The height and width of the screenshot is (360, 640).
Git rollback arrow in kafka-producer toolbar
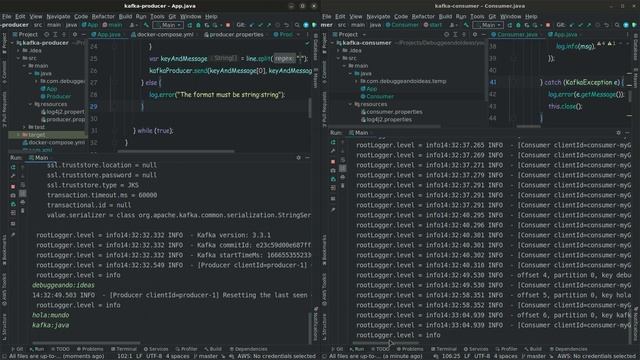[x=286, y=25]
